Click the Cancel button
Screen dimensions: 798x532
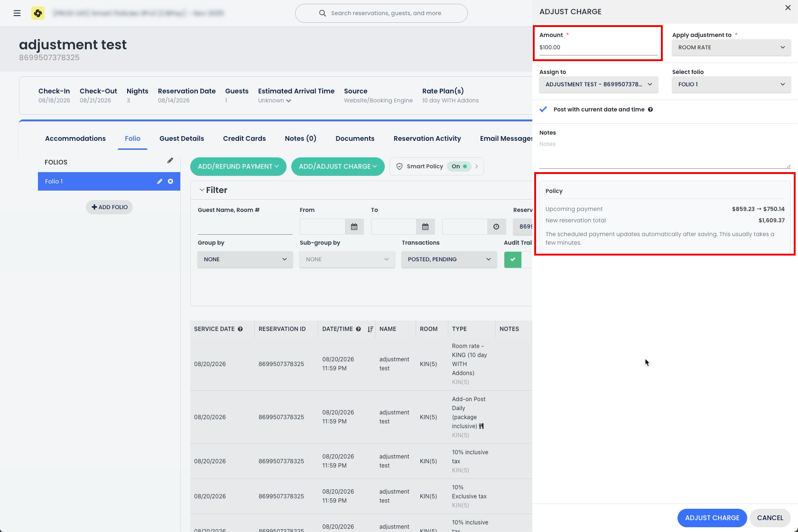click(770, 518)
